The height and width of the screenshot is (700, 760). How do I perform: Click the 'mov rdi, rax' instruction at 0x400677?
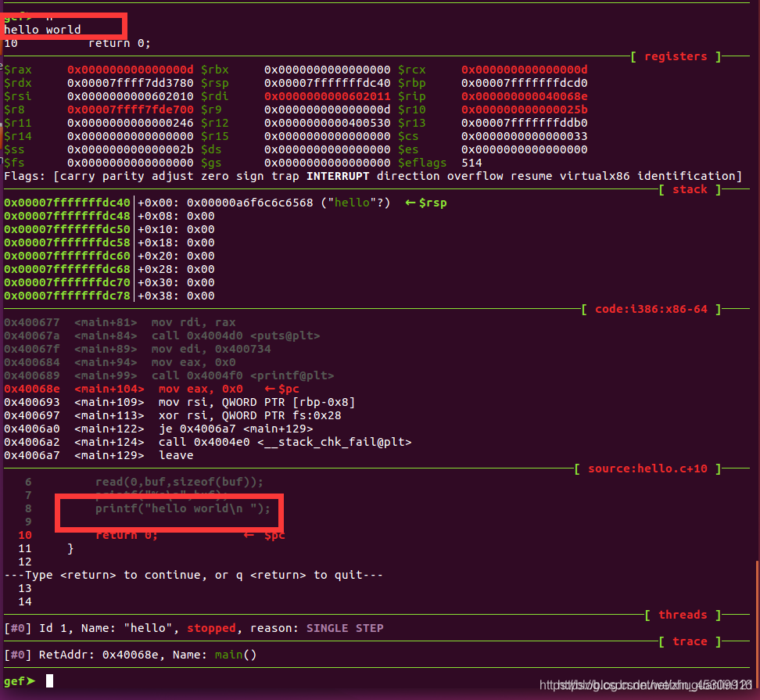click(x=193, y=322)
